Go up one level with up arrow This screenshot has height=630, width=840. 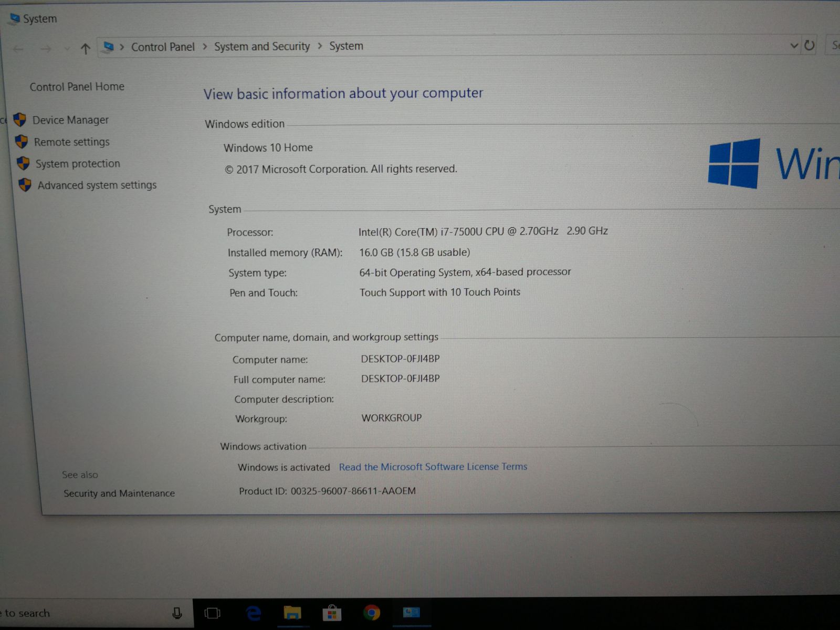[x=86, y=49]
